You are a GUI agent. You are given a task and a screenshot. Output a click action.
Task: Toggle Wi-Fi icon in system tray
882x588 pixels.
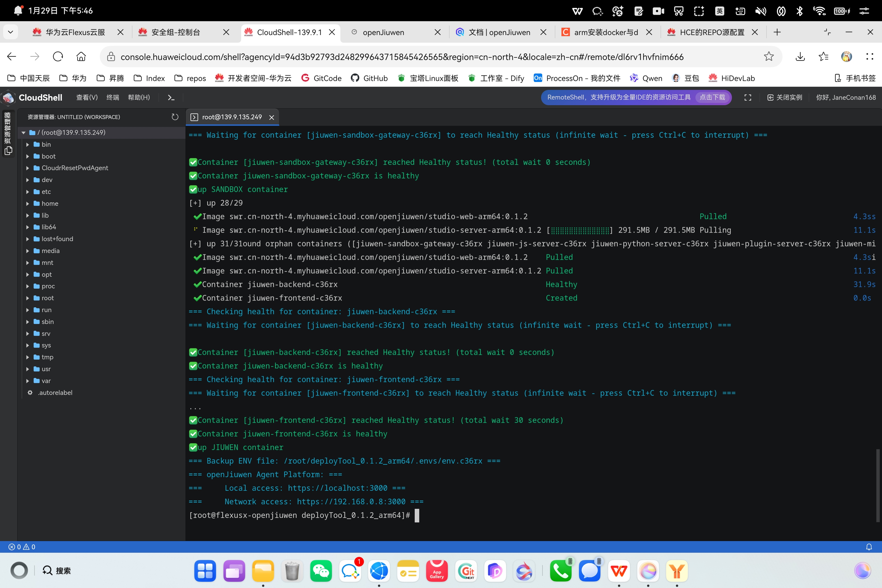pyautogui.click(x=819, y=11)
